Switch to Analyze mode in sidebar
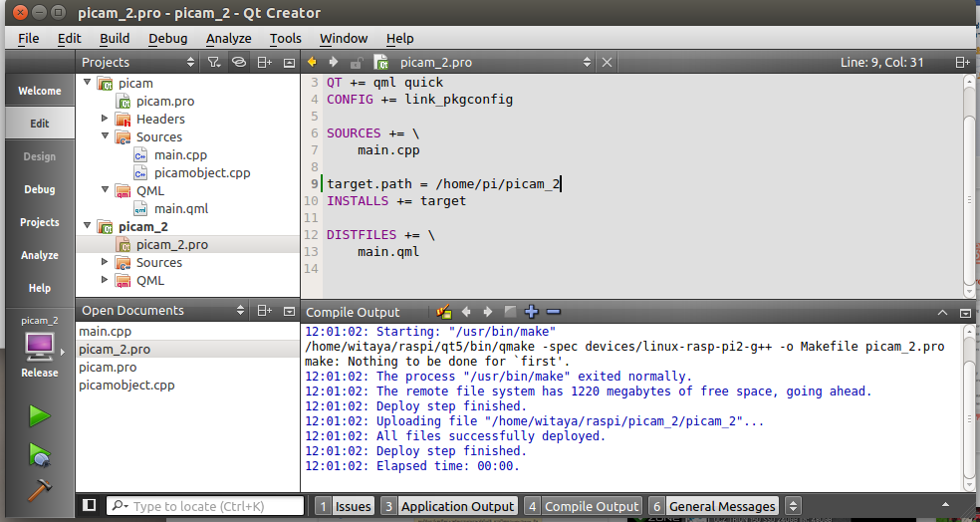 [40, 255]
